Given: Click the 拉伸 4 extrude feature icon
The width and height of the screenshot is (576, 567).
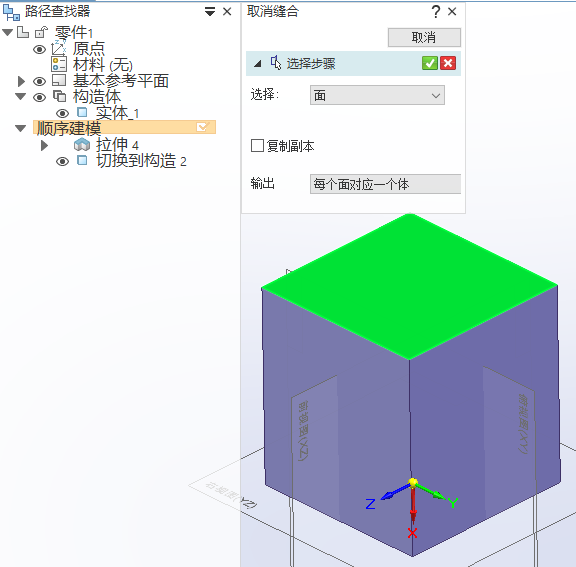Looking at the screenshot, I should (x=82, y=145).
